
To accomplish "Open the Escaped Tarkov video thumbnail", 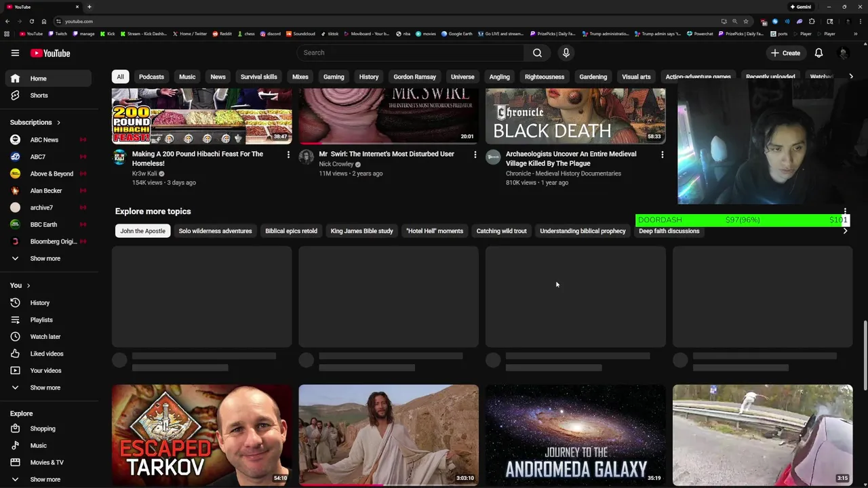I will 201,434.
